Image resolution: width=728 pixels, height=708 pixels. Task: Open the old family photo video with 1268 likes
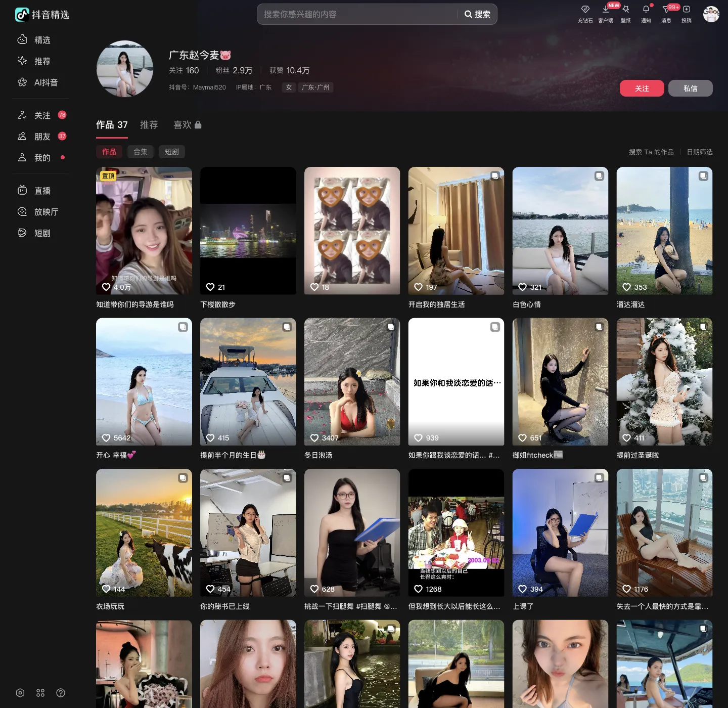tap(457, 533)
